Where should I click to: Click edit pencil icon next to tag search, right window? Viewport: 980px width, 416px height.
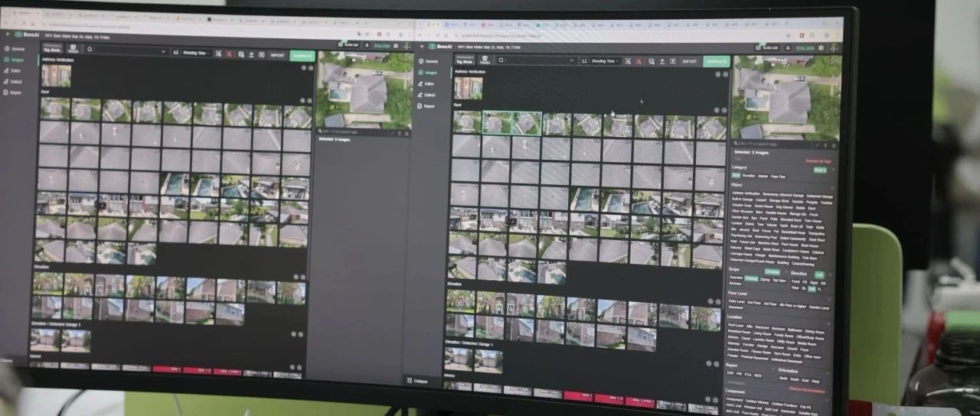(x=816, y=145)
